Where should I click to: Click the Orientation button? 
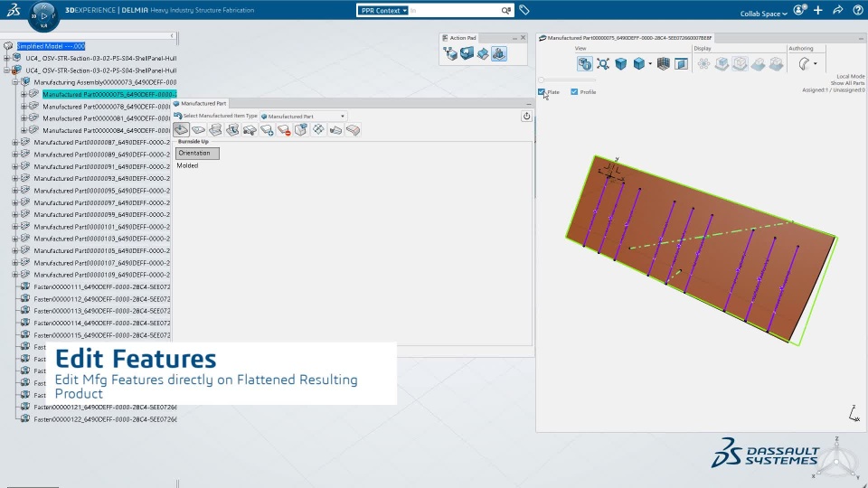(198, 154)
